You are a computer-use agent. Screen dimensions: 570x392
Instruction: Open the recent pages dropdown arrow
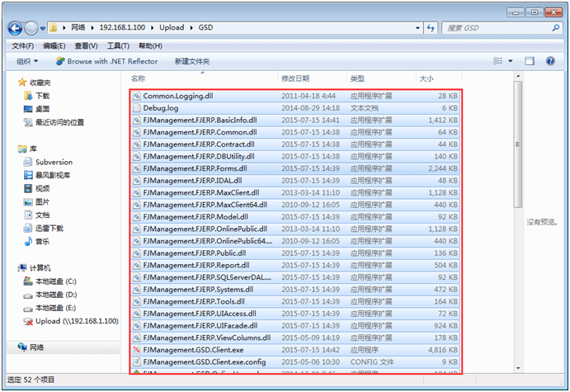(x=43, y=28)
